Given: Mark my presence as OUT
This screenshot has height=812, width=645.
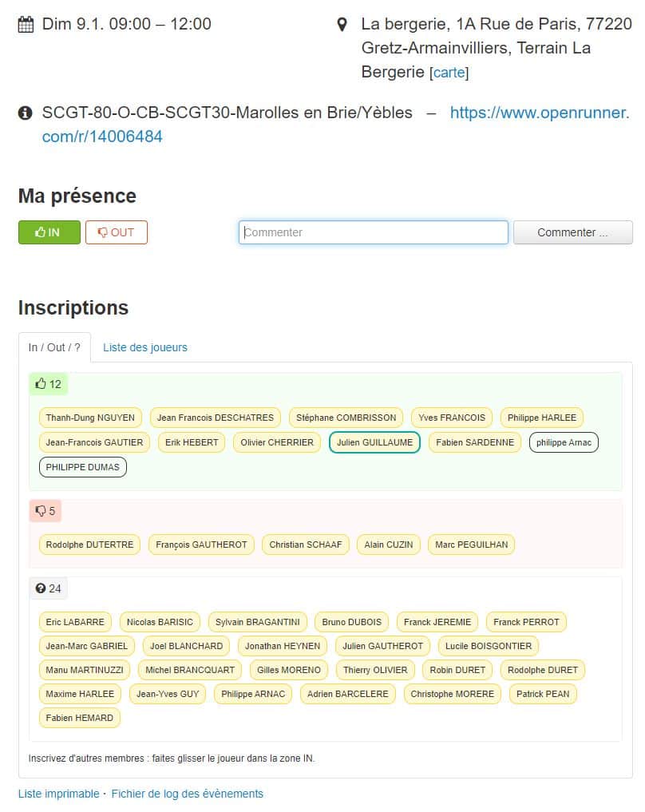Looking at the screenshot, I should pyautogui.click(x=117, y=232).
